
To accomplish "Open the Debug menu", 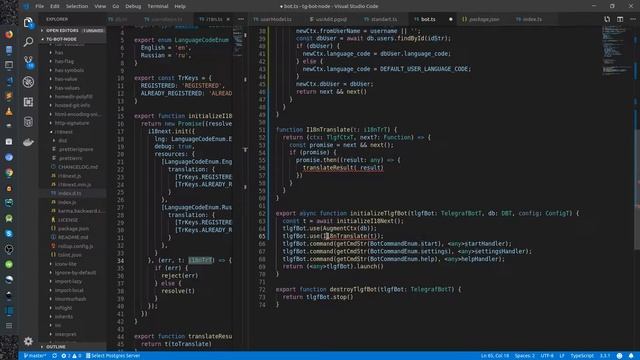I will tap(133, 6).
